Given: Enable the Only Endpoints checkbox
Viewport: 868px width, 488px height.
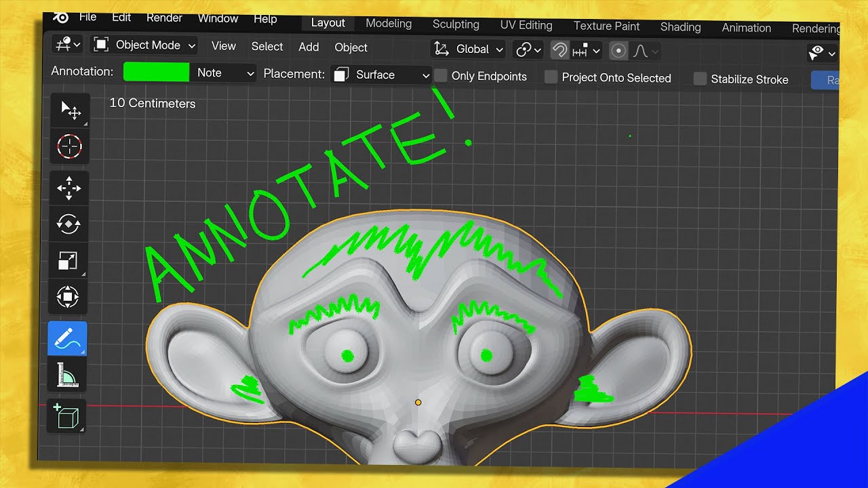Looking at the screenshot, I should (x=441, y=75).
